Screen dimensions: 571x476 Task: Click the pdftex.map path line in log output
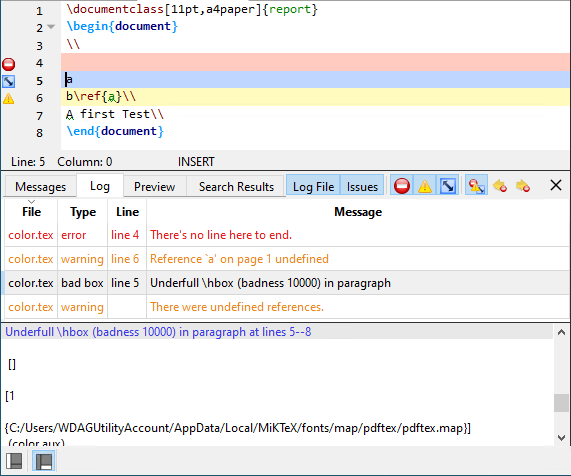pyautogui.click(x=237, y=428)
